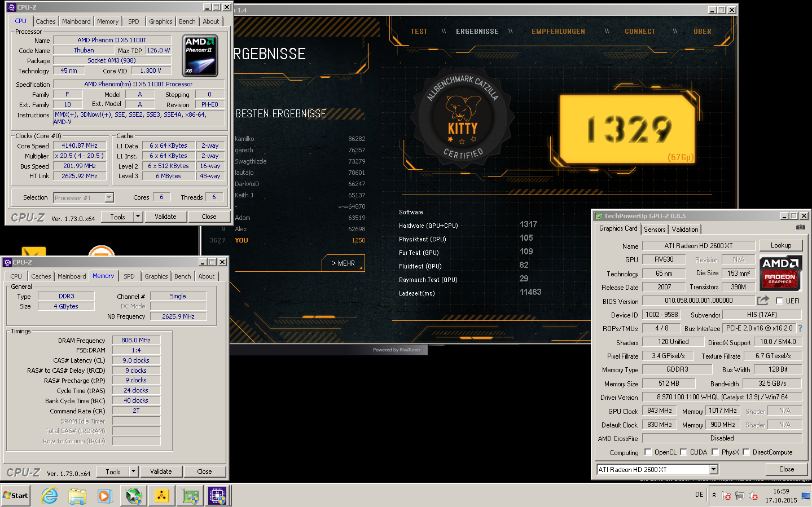
Task: Toggle the PhysX checkbox
Action: [x=715, y=452]
